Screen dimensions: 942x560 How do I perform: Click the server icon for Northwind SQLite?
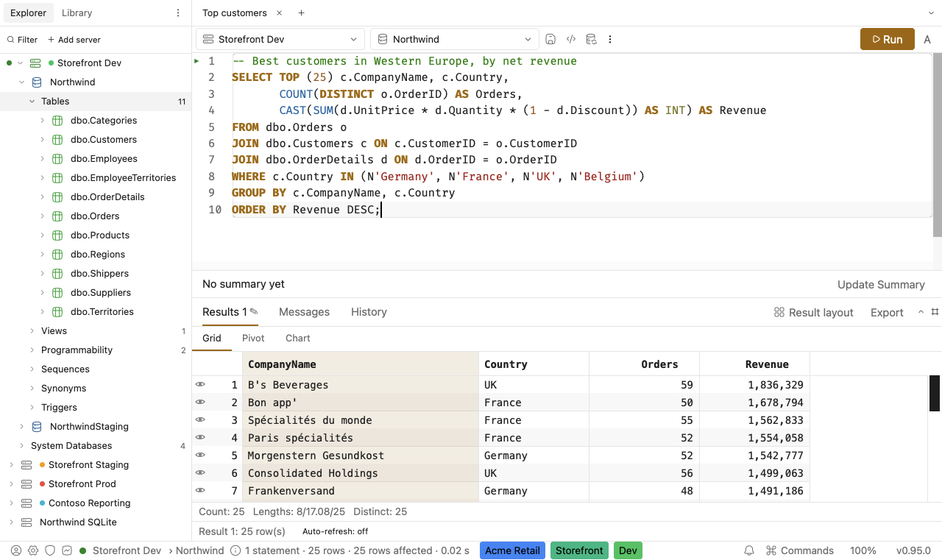[26, 522]
